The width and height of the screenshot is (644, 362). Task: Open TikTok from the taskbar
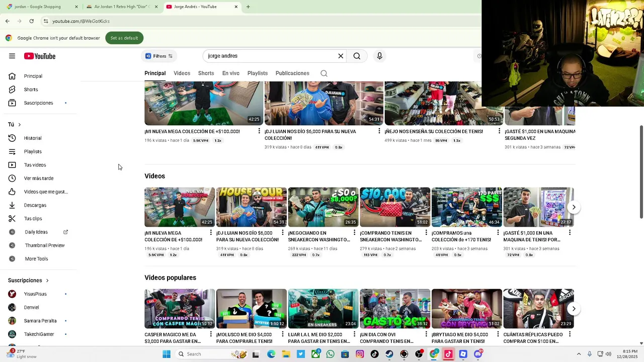click(x=374, y=354)
